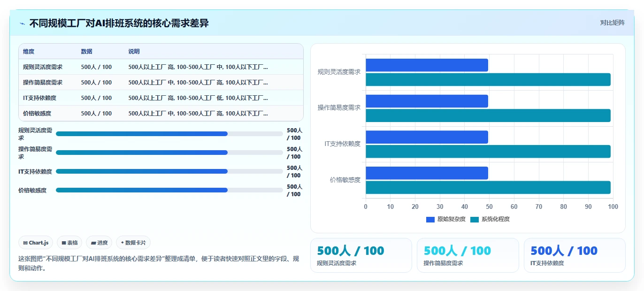644x291 pixels.
Task: Click the chart axis label 规则灵活度需求
Action: (x=339, y=72)
